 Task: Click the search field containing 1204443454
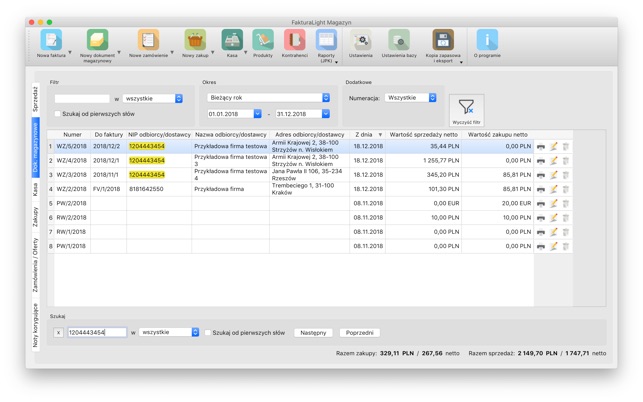pos(96,333)
